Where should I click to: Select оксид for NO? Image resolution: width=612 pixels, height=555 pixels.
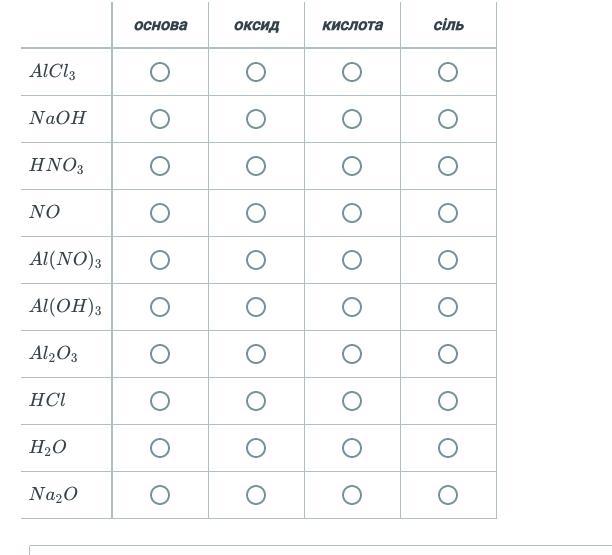256,213
